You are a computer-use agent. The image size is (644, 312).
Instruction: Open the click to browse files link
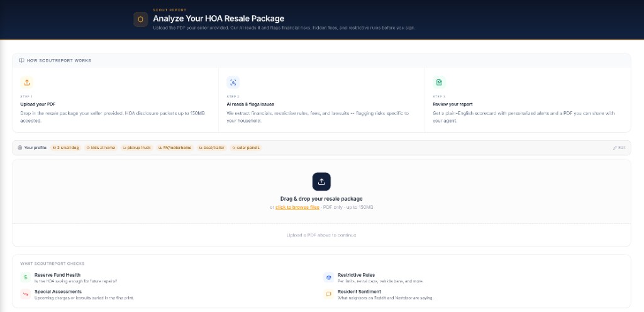[297, 208]
